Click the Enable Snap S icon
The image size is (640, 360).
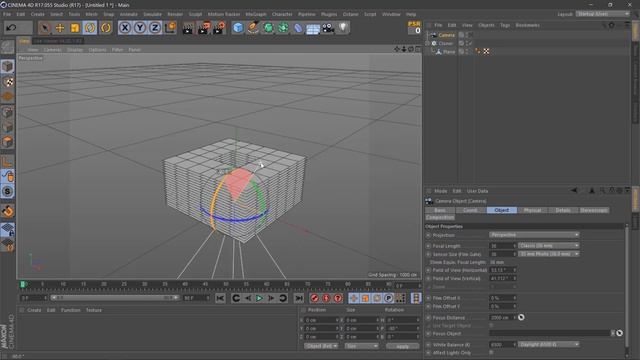(7, 191)
